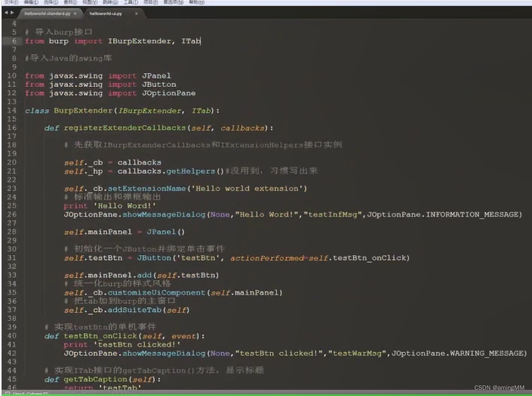Screen dimensions: 532x396
Task: Click the 'addSuiteTab(self)' line
Action: pos(126,310)
